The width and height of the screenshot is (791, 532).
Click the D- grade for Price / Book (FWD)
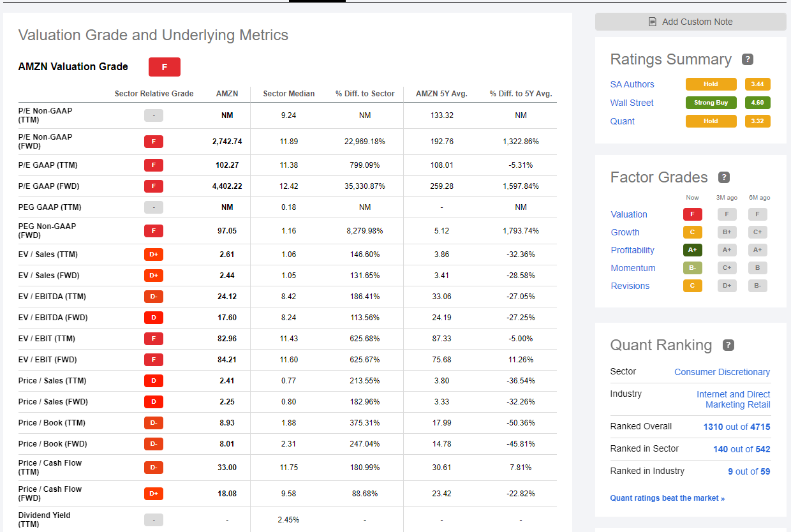(154, 444)
